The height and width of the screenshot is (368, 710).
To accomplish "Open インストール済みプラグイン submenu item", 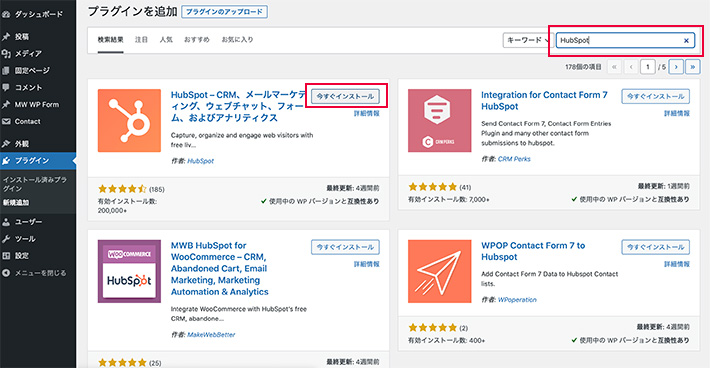I will (34, 184).
